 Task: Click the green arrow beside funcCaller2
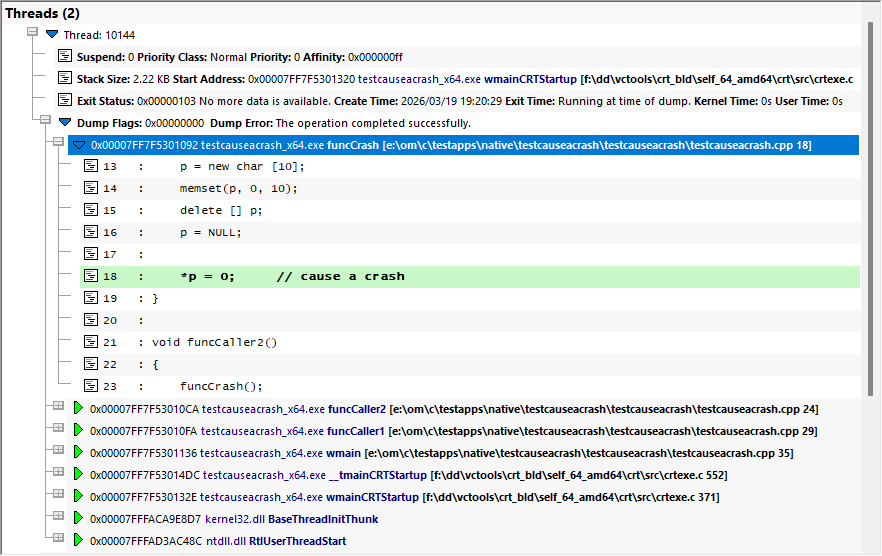click(x=78, y=408)
